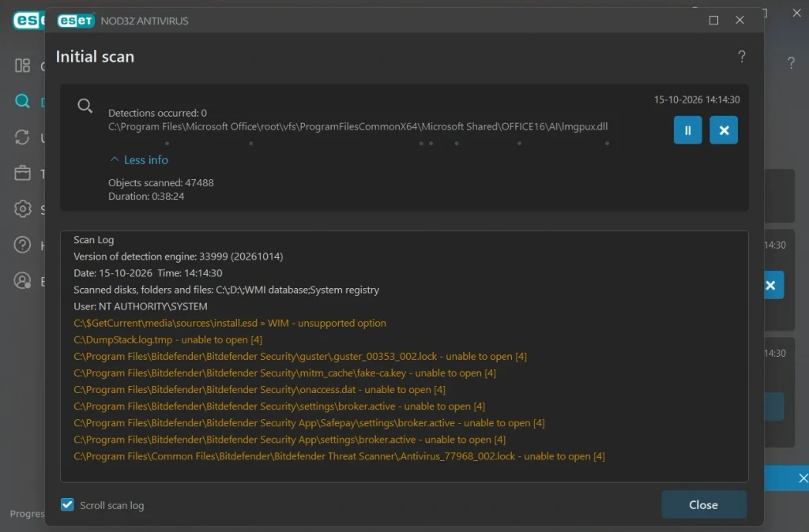Image resolution: width=809 pixels, height=532 pixels.
Task: Open the Setup gear icon in the main window sidebar
Action: pyautogui.click(x=22, y=209)
